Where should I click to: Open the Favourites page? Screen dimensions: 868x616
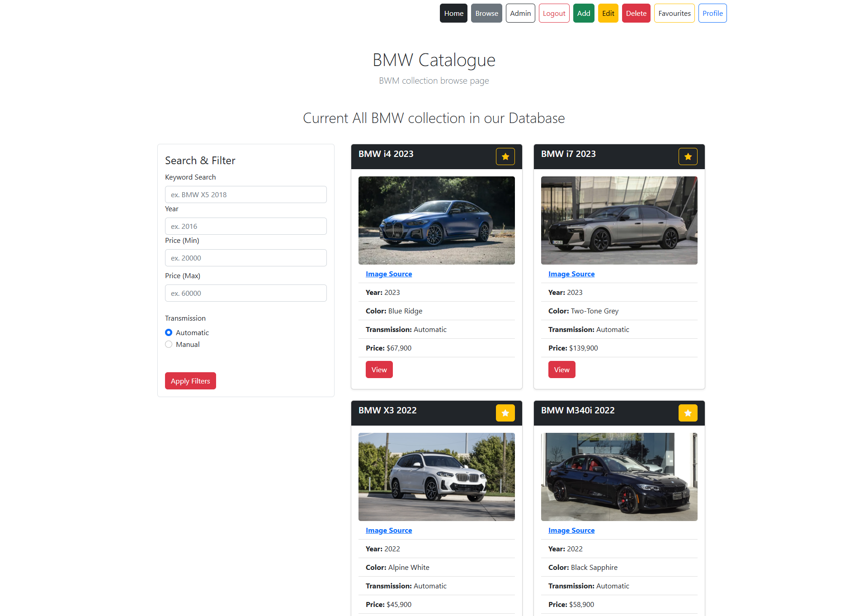point(674,13)
